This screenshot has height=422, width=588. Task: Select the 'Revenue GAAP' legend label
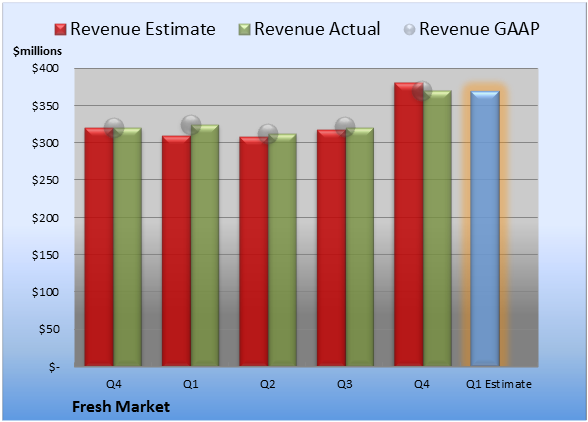click(479, 29)
